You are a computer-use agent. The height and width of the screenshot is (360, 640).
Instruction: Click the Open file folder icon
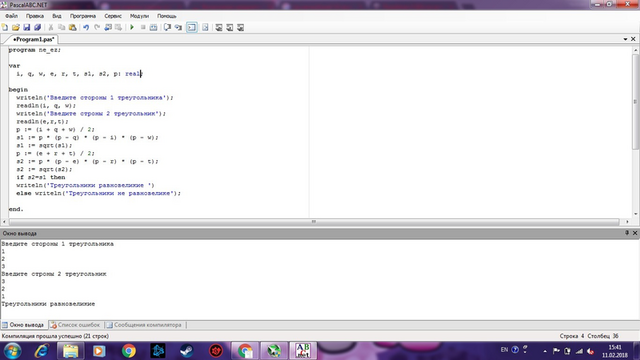16,27
